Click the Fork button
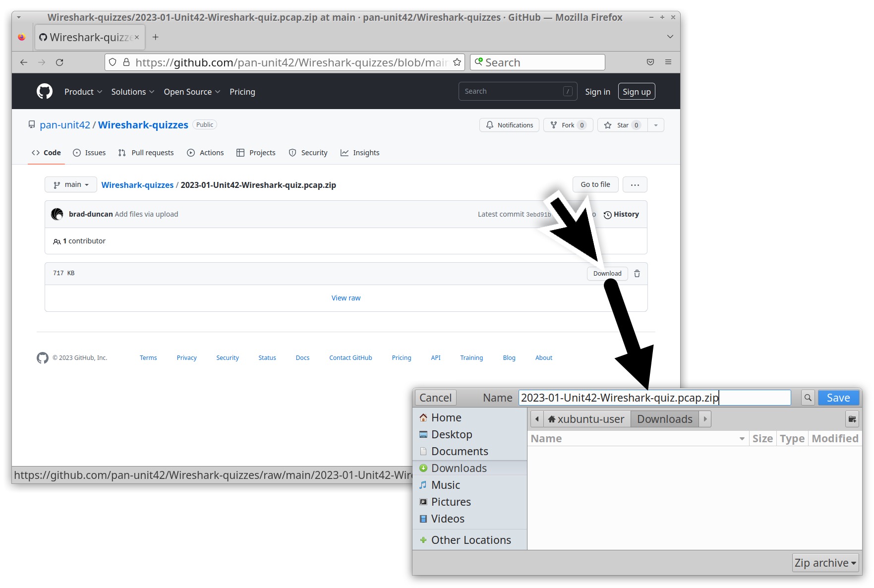The image size is (874, 588). (568, 125)
